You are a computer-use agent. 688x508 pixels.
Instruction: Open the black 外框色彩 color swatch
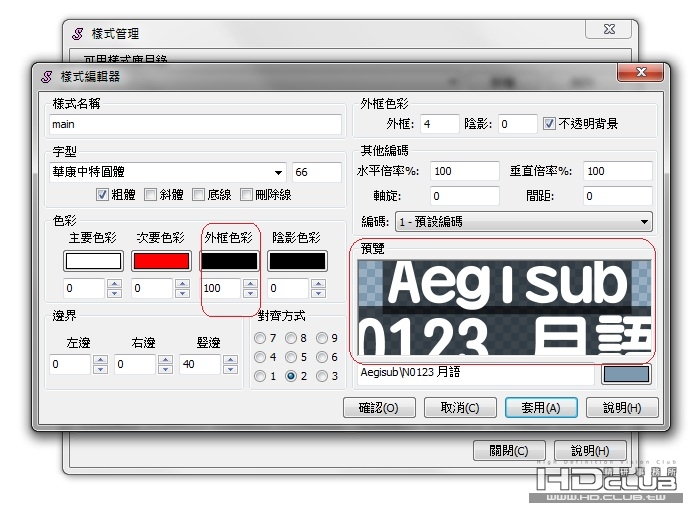pos(229,261)
